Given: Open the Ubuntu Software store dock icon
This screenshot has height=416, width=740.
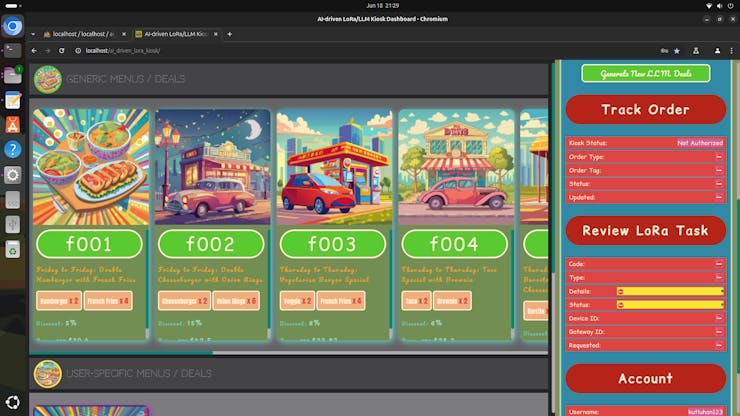Looking at the screenshot, I should point(13,124).
